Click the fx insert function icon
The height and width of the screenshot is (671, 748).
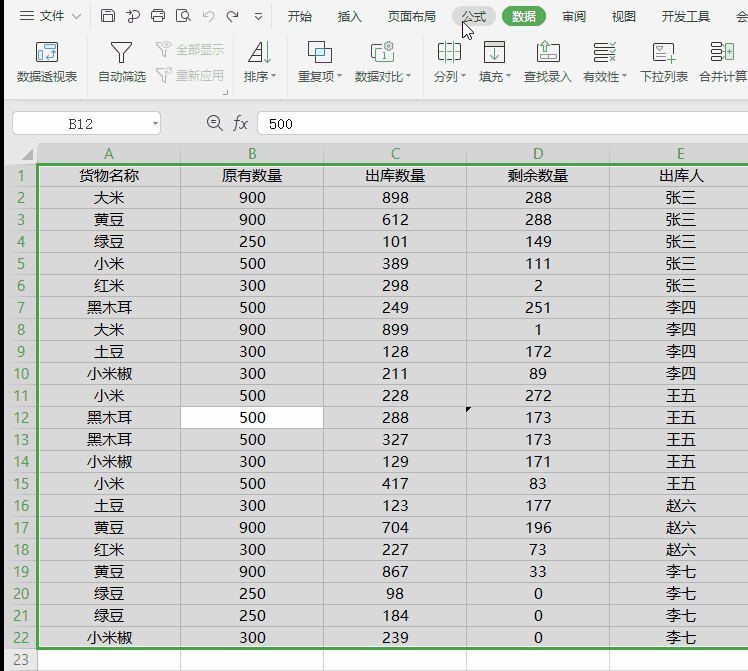coord(240,124)
